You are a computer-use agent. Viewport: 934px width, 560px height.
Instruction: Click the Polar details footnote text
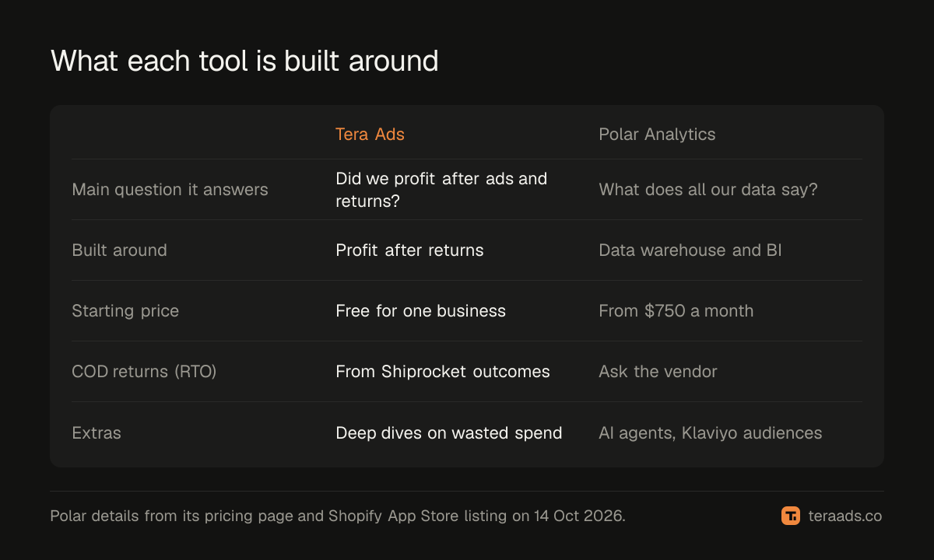[x=338, y=516]
